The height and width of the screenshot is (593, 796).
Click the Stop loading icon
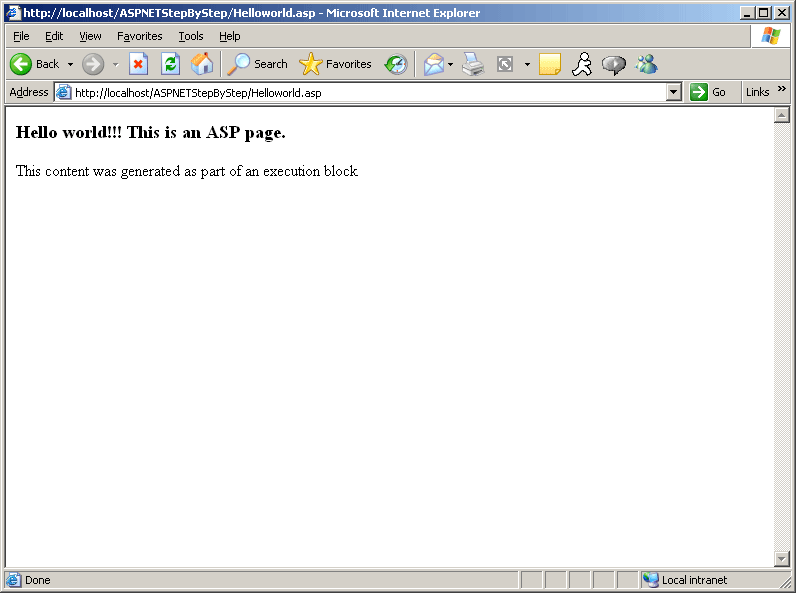[x=138, y=64]
